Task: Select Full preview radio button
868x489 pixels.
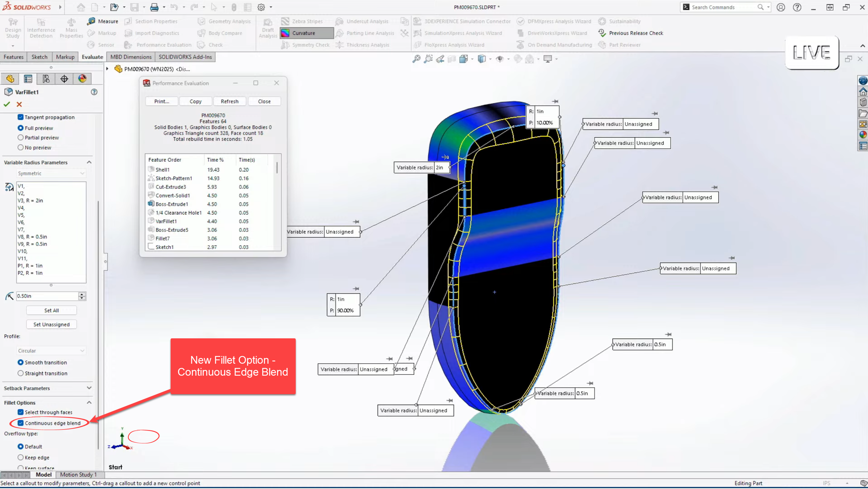Action: click(21, 128)
